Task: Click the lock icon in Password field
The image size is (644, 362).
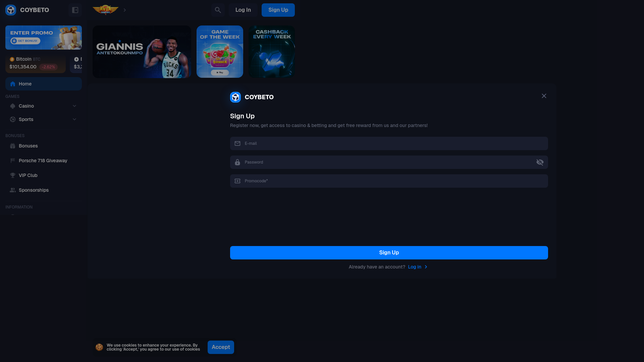Action: point(237,162)
